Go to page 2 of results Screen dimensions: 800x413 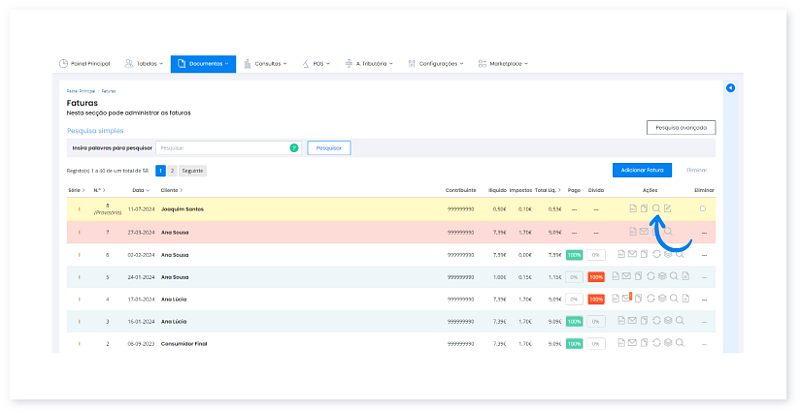[x=171, y=171]
